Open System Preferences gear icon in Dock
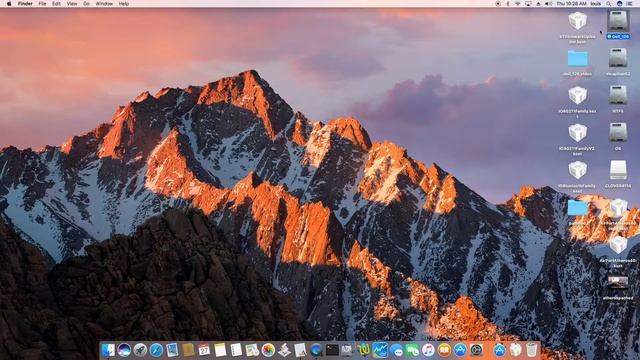Viewport: 640px width, 360px height. [476, 350]
